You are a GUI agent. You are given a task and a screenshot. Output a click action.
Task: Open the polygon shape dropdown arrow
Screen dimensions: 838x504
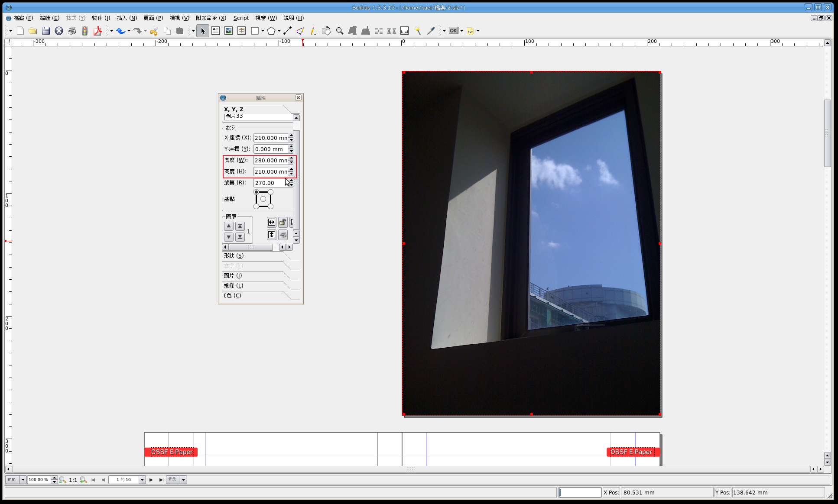pyautogui.click(x=279, y=31)
